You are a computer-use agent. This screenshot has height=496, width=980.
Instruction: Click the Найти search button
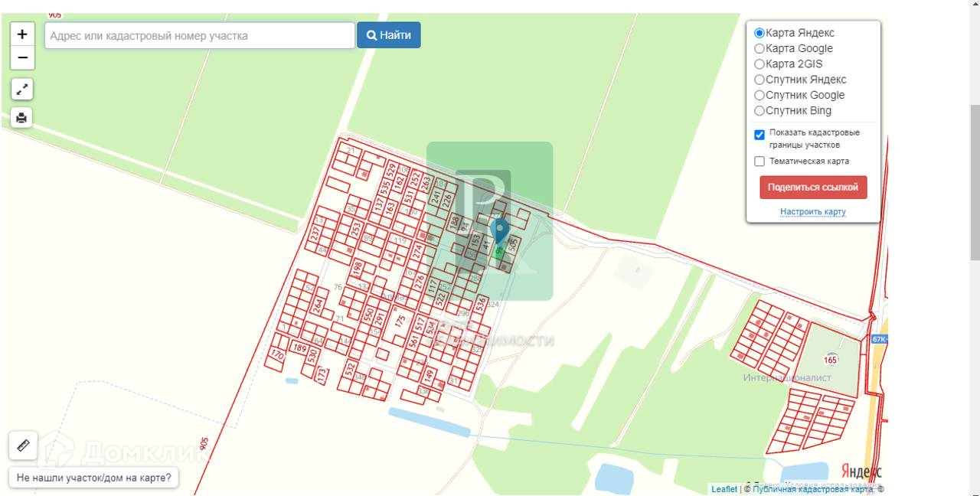tap(389, 35)
